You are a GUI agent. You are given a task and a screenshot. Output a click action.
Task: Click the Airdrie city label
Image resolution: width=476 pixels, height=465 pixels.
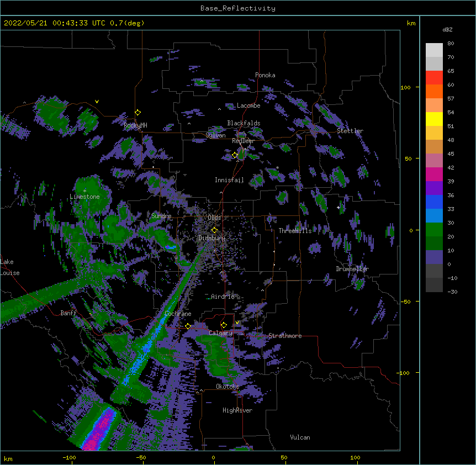click(x=223, y=297)
